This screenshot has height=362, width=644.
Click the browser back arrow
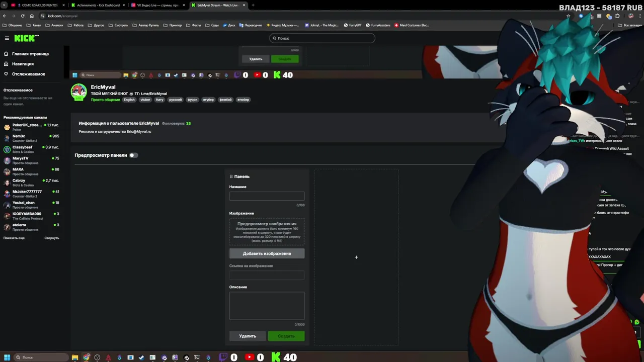(5, 16)
